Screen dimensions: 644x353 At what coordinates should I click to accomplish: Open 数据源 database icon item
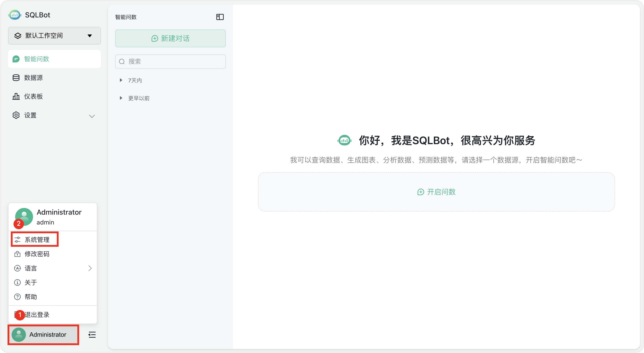(x=16, y=78)
